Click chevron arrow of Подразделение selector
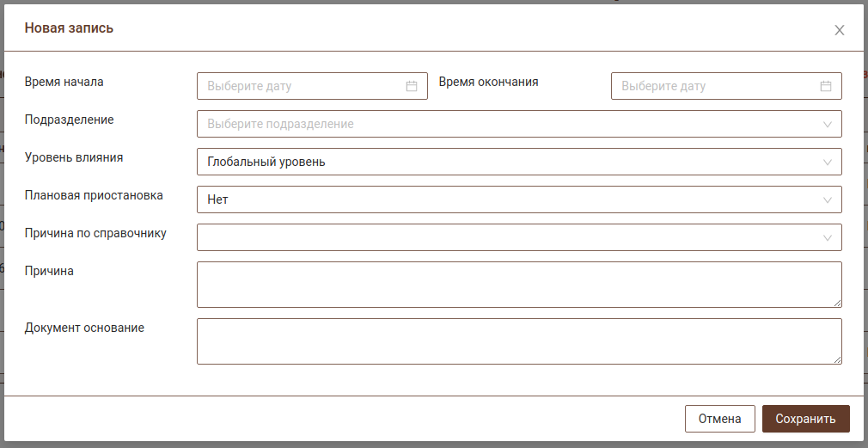Screen dimensions: 868x448 tap(828, 124)
